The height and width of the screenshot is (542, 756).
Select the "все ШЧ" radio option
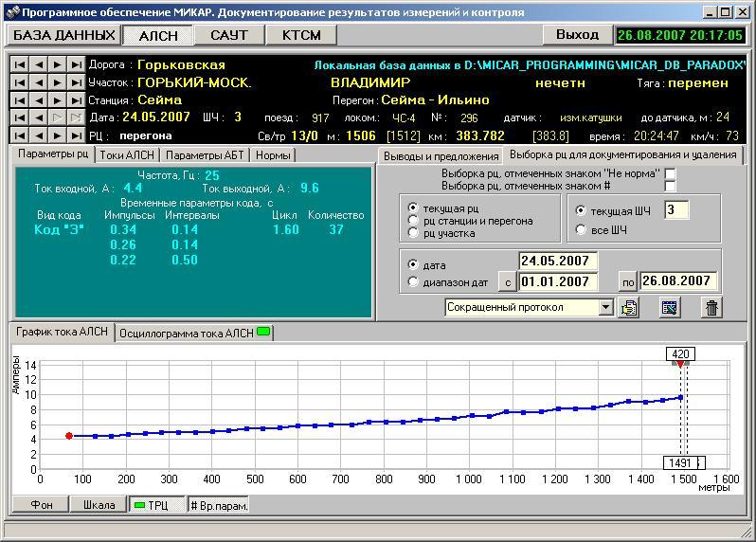[581, 229]
